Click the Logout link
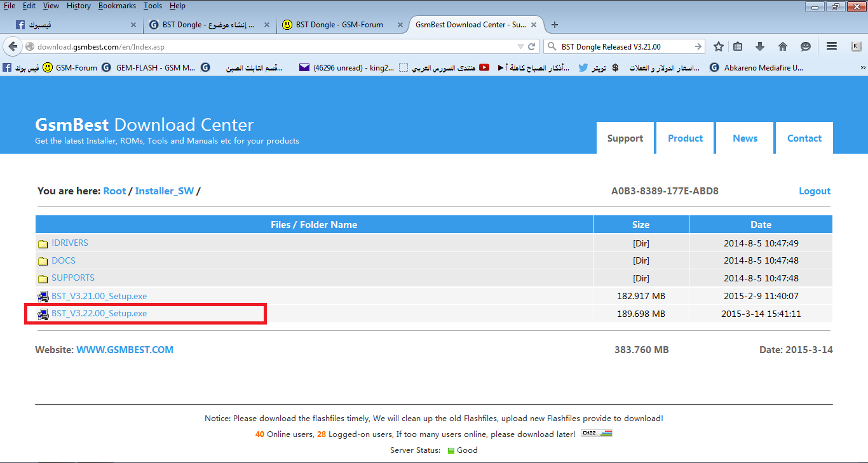The image size is (868, 463). [815, 191]
